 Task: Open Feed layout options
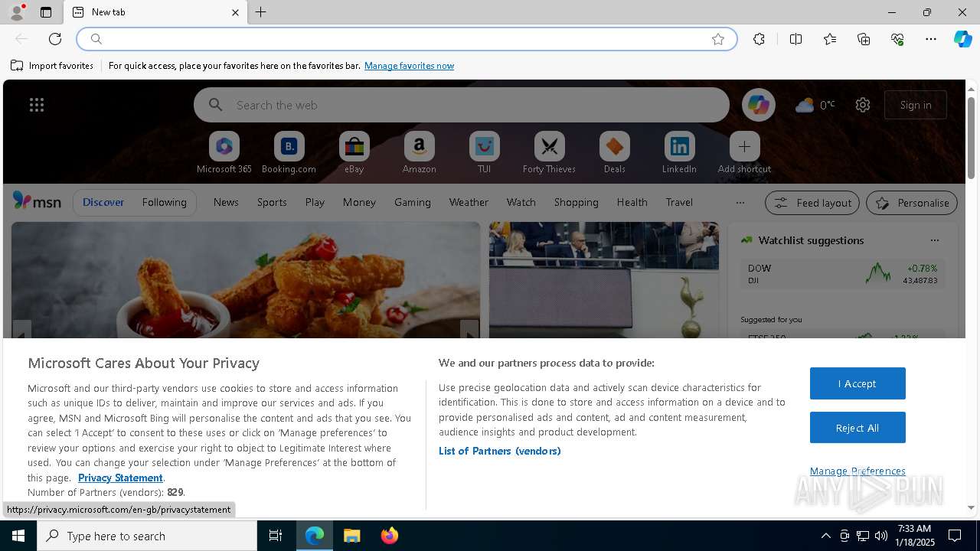pos(812,203)
